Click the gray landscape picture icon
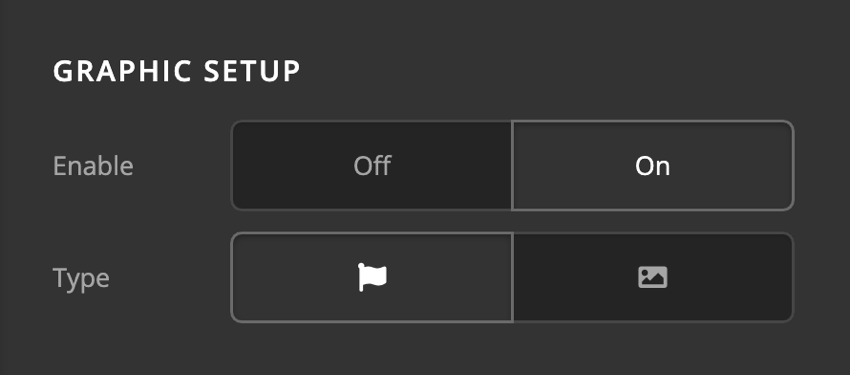Image resolution: width=850 pixels, height=375 pixels. 653,277
